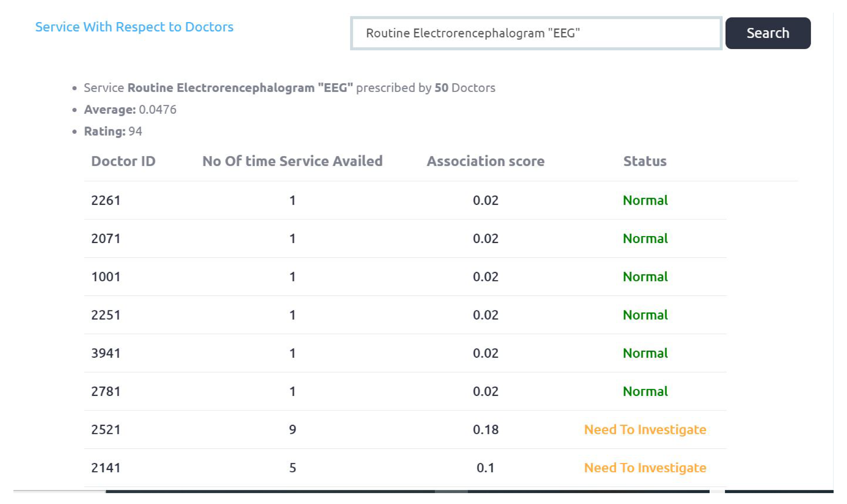Open Service With Respect to Doctors link
Image resolution: width=847 pixels, height=504 pixels.
134,27
